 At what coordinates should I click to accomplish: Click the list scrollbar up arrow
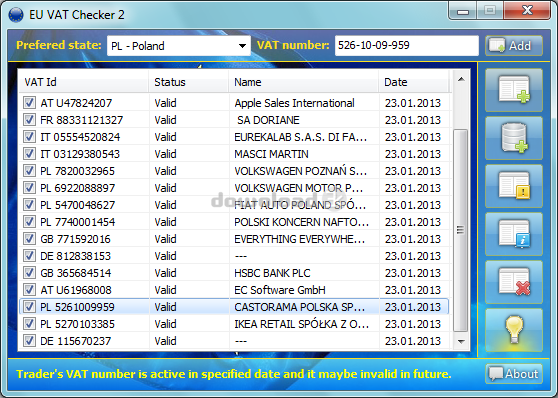pos(461,79)
